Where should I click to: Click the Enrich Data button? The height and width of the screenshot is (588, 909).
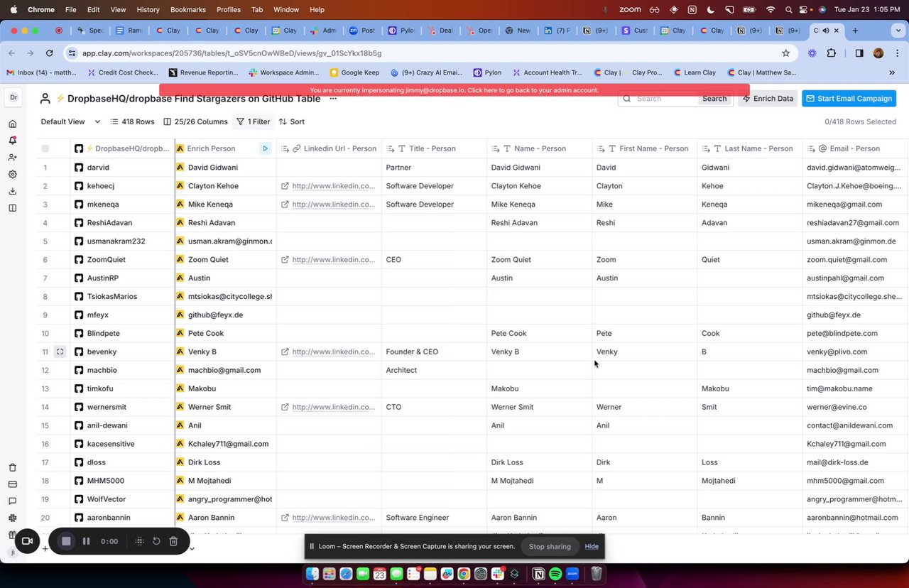point(768,99)
